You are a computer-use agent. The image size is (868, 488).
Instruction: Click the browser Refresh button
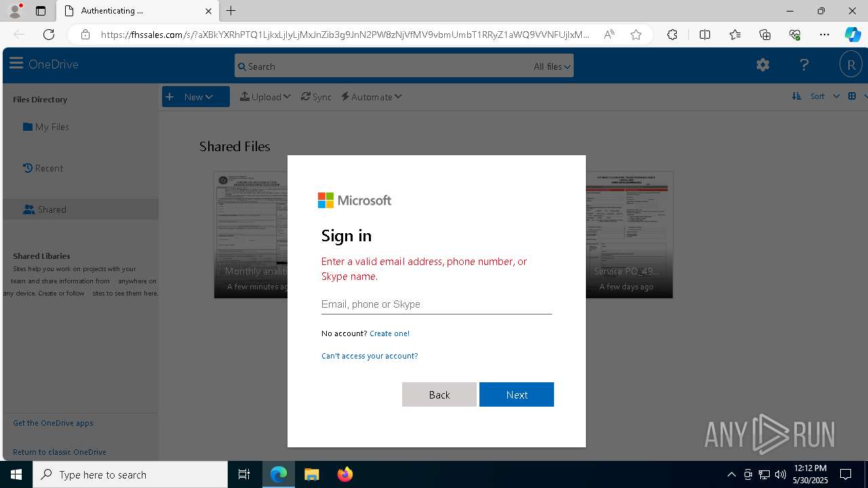click(x=49, y=35)
